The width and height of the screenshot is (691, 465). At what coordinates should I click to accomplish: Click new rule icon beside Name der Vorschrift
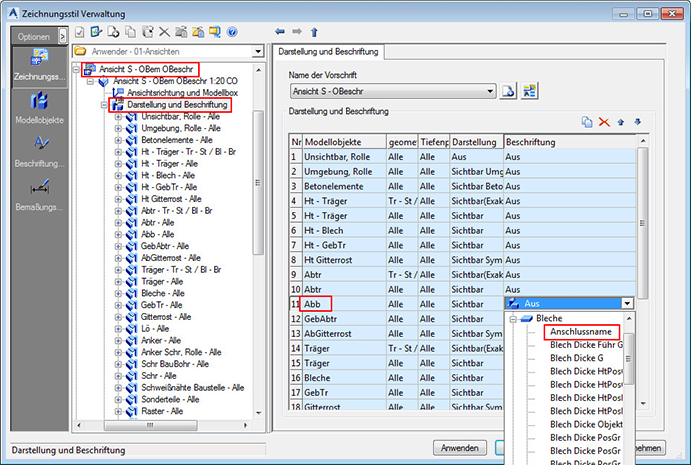508,91
